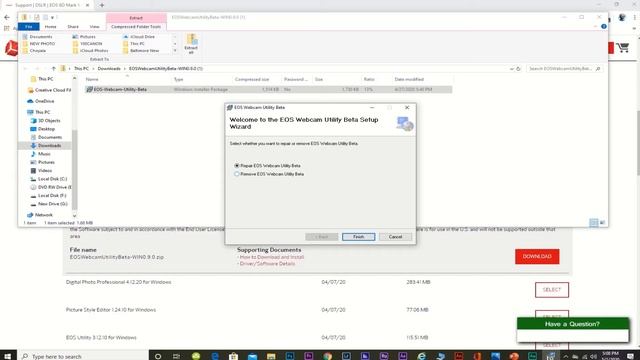640x360 pixels.
Task: Open the File menu in Explorer
Action: tap(29, 27)
